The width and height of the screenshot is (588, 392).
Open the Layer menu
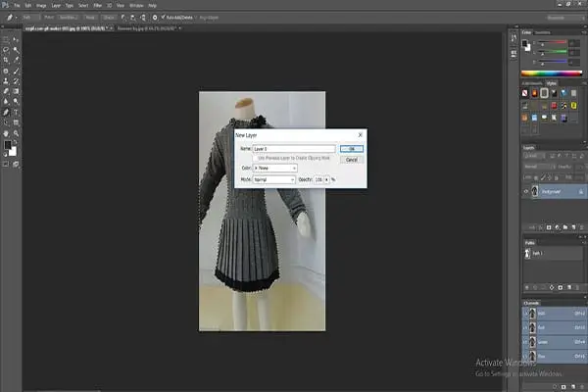[x=56, y=6]
